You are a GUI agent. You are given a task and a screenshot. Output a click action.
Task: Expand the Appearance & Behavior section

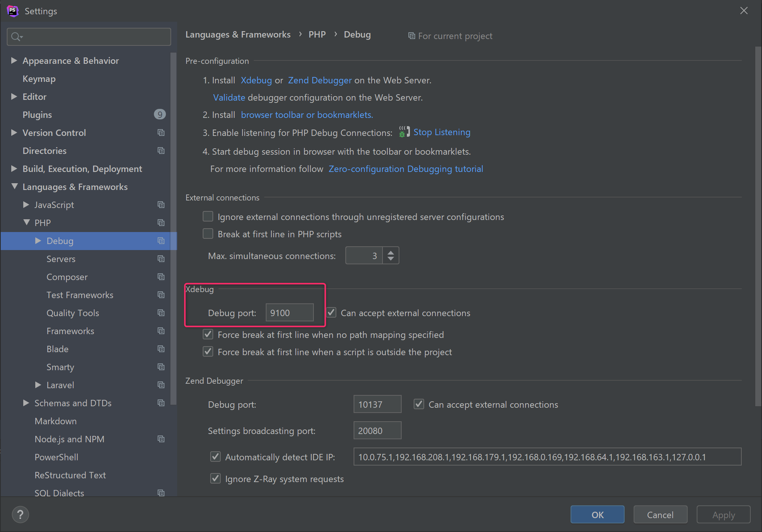(14, 60)
